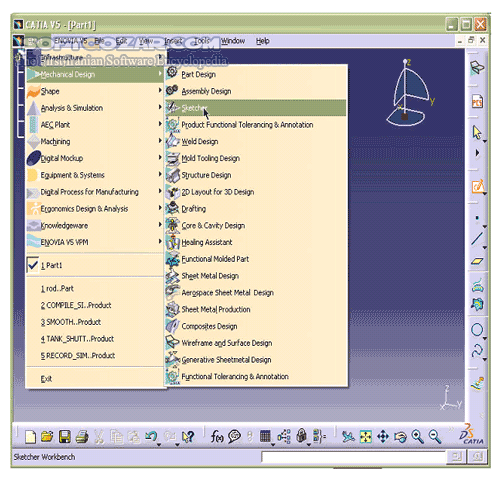Select the arrow Select tool
The image size is (494, 491).
point(477,133)
